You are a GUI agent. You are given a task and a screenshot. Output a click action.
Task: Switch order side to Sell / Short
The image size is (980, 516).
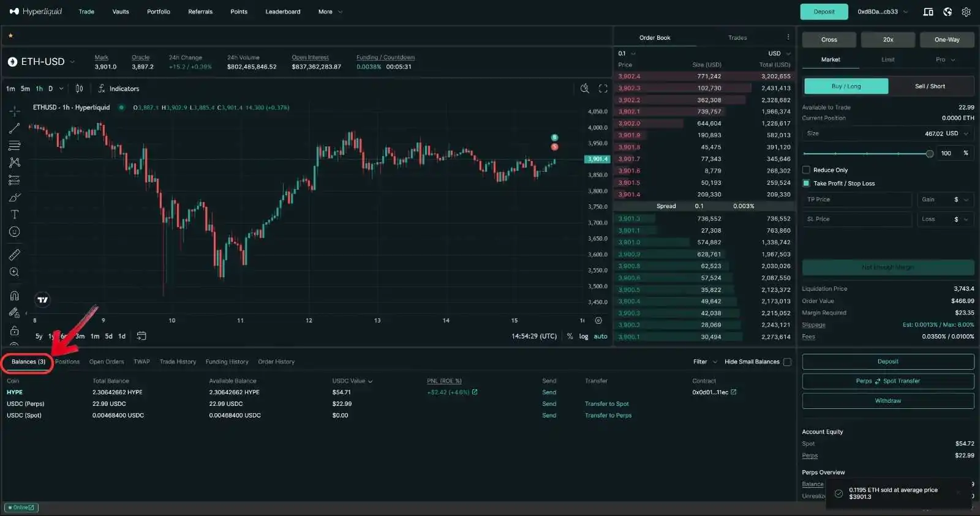pyautogui.click(x=930, y=86)
